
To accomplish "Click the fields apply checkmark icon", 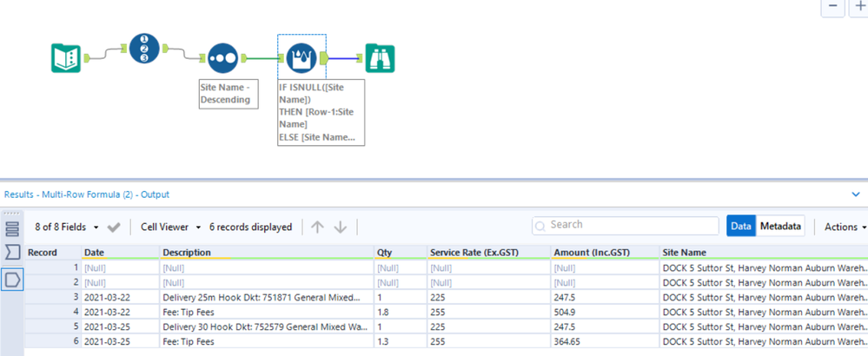I will (114, 227).
